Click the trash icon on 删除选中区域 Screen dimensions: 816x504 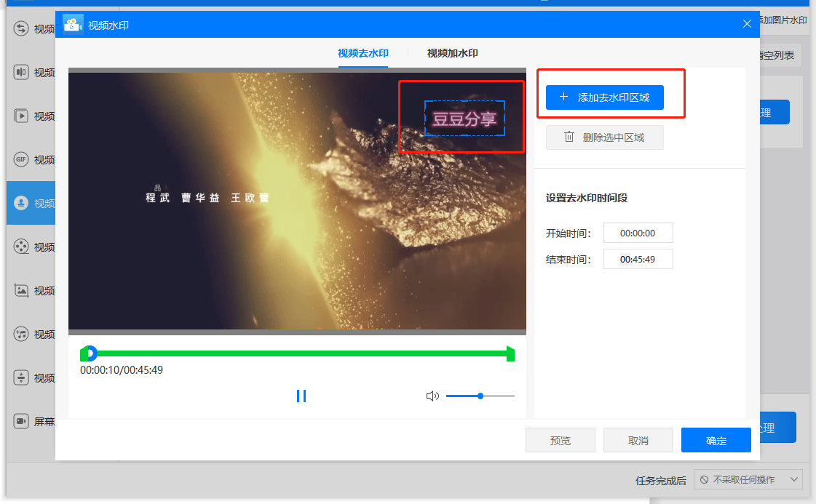click(x=569, y=137)
